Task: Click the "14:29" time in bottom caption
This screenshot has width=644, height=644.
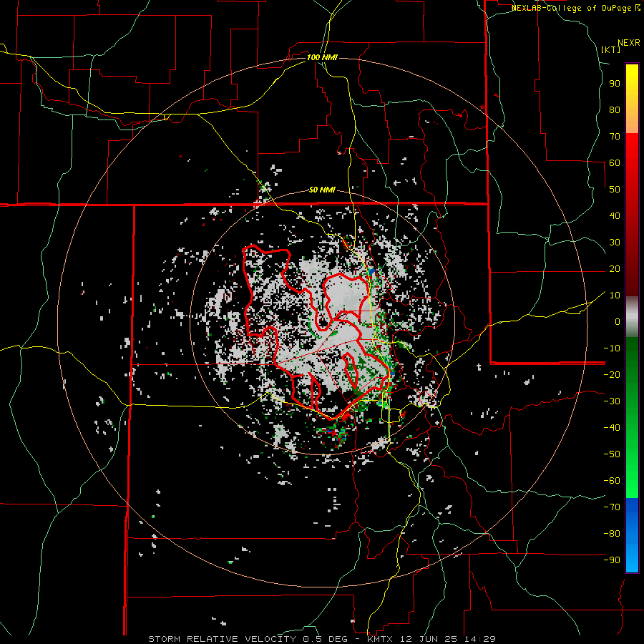Action: [x=479, y=639]
